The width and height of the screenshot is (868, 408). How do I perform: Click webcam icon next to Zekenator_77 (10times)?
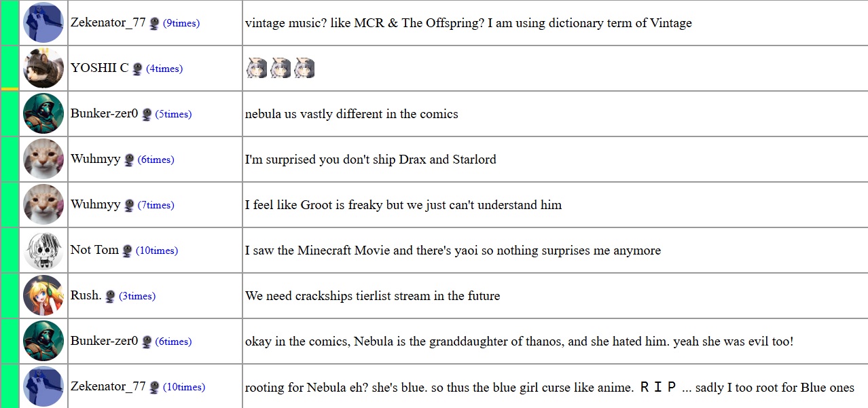pos(154,387)
